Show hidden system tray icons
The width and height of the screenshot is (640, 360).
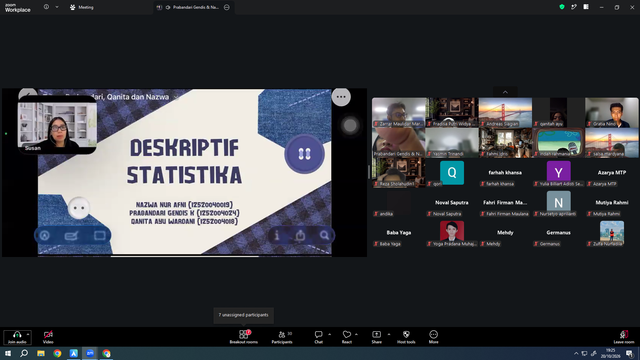(576, 353)
